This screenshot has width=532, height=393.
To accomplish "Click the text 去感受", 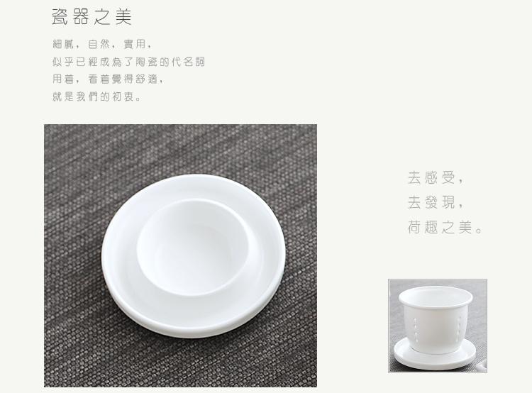I will (x=431, y=178).
